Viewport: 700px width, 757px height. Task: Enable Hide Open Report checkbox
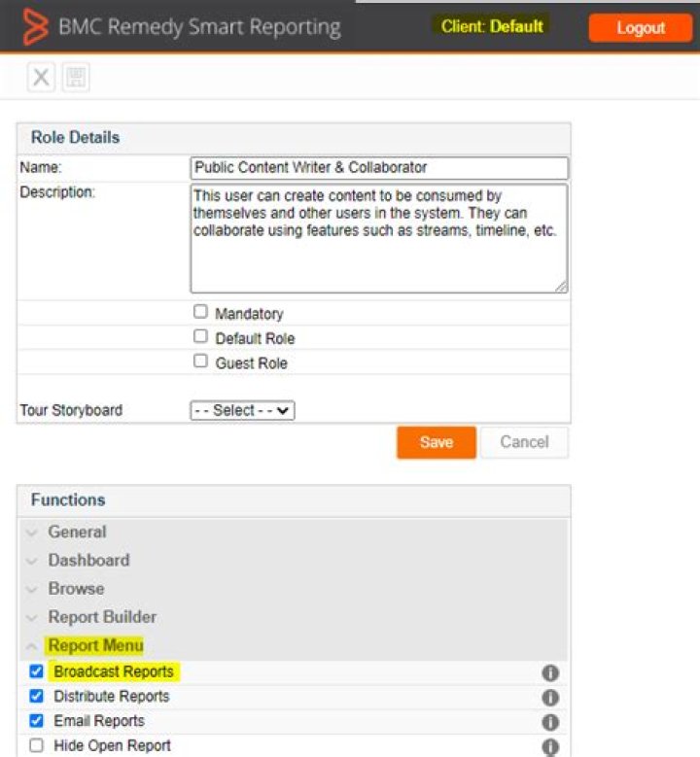coord(36,745)
